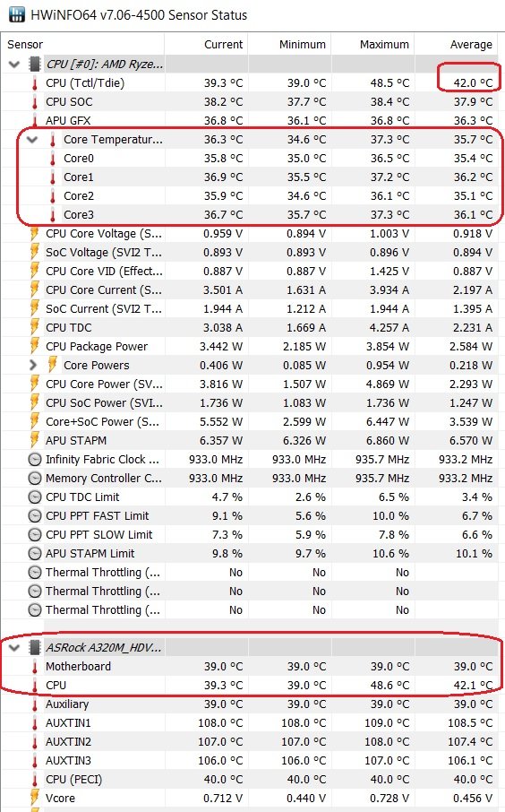Screen dimensions: 505x812
Task: Click lightning icon next to CPU Package Power
Action: point(35,347)
